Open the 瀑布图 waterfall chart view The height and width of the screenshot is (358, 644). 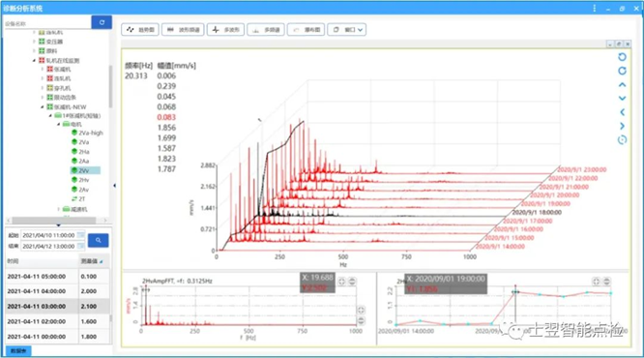(x=307, y=30)
